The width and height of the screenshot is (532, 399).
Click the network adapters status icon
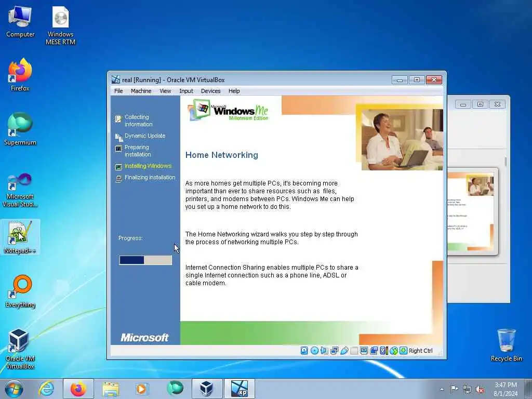[x=334, y=351]
